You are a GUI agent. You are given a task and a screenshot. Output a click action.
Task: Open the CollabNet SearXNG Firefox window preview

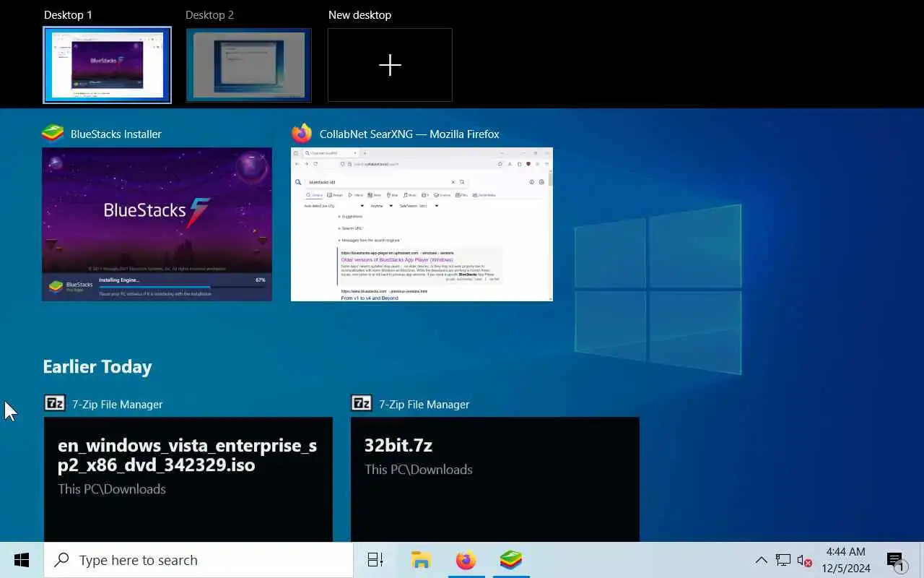click(x=422, y=224)
